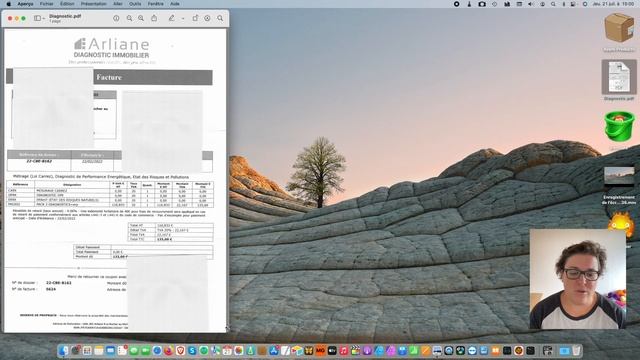Click the inspector info icon in Aperçu toolbar
The image size is (640, 360).
(x=116, y=18)
